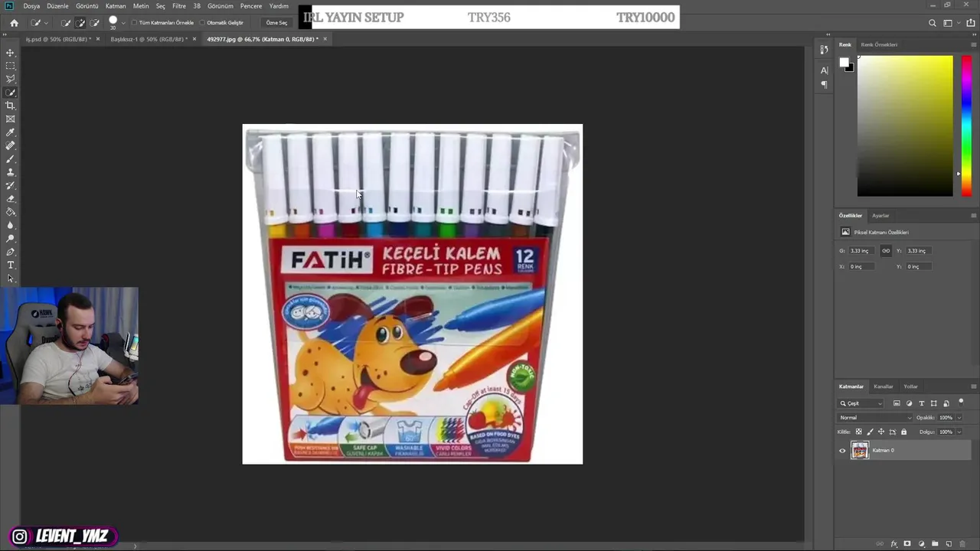980x551 pixels.
Task: Open the Çeşit layer filter dropdown
Action: tap(861, 403)
